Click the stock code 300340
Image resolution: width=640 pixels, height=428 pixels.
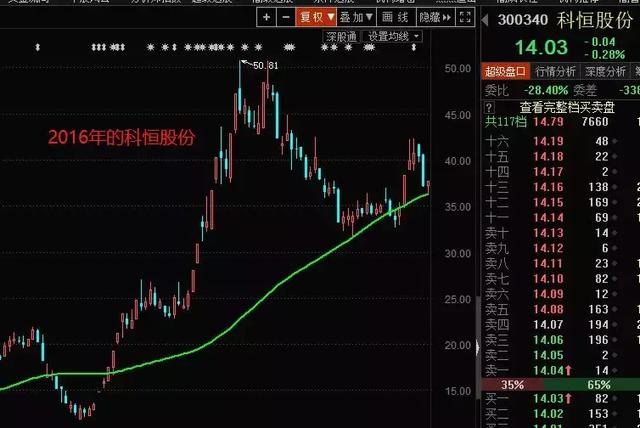click(x=522, y=20)
